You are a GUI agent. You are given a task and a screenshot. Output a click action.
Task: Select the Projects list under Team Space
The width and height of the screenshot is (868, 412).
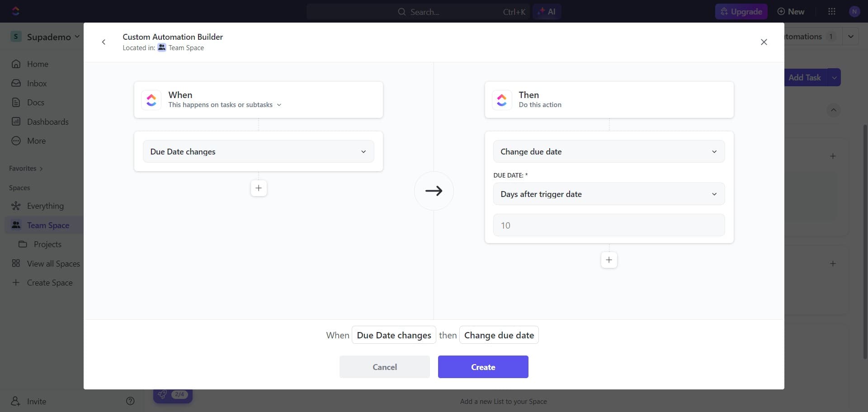pyautogui.click(x=47, y=244)
